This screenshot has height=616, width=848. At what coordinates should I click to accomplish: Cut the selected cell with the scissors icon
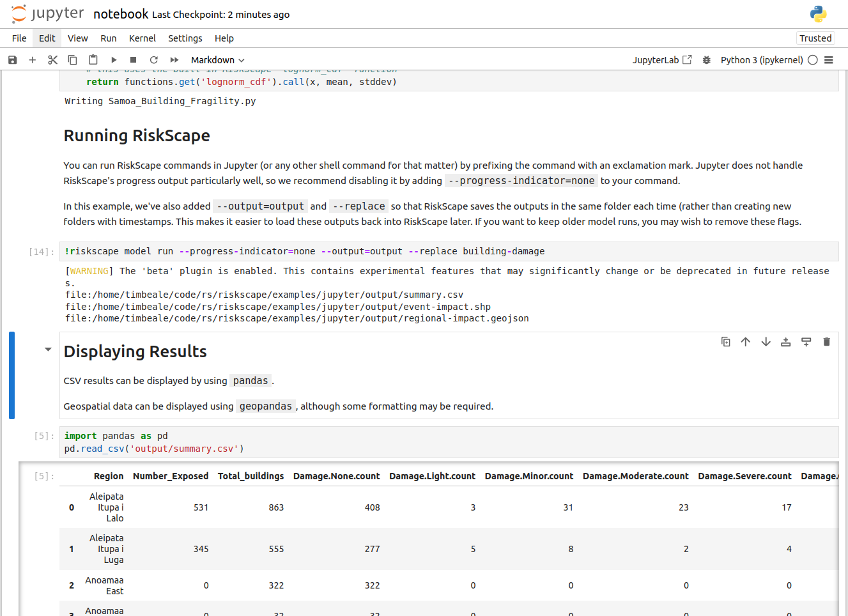coord(52,60)
